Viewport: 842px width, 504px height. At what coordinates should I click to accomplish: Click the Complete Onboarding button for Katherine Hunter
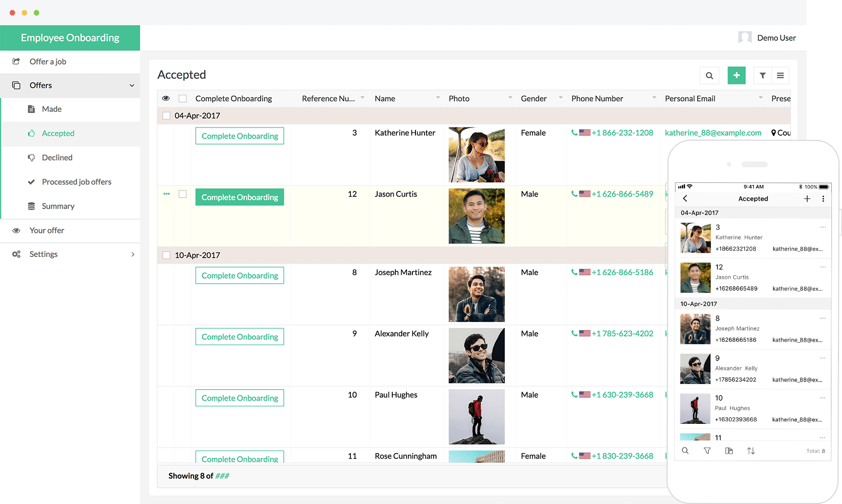tap(239, 136)
